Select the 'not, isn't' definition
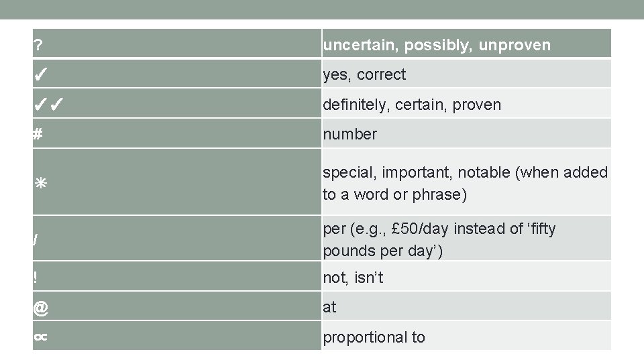This screenshot has width=644, height=362. pyautogui.click(x=353, y=278)
